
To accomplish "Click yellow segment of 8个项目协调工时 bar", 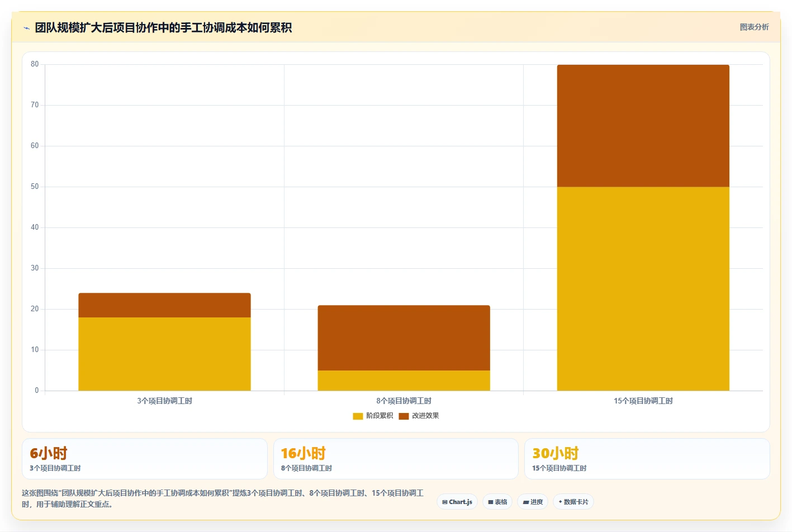I will [x=404, y=381].
